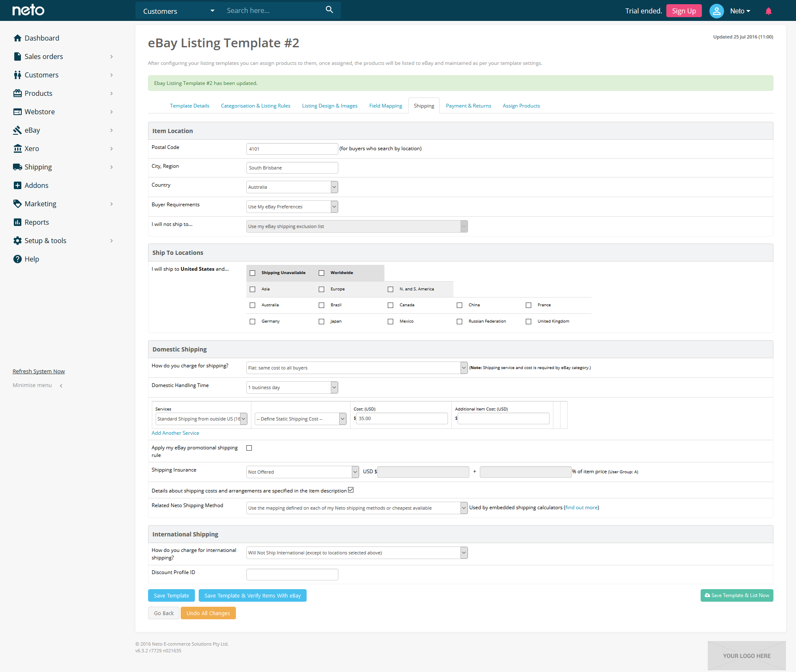Click the Reports chart icon
The width and height of the screenshot is (796, 672).
(17, 222)
